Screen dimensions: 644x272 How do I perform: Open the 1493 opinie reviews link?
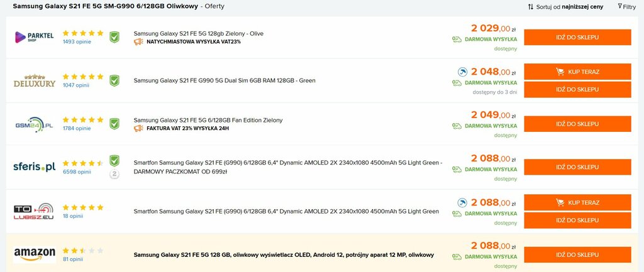(x=77, y=42)
